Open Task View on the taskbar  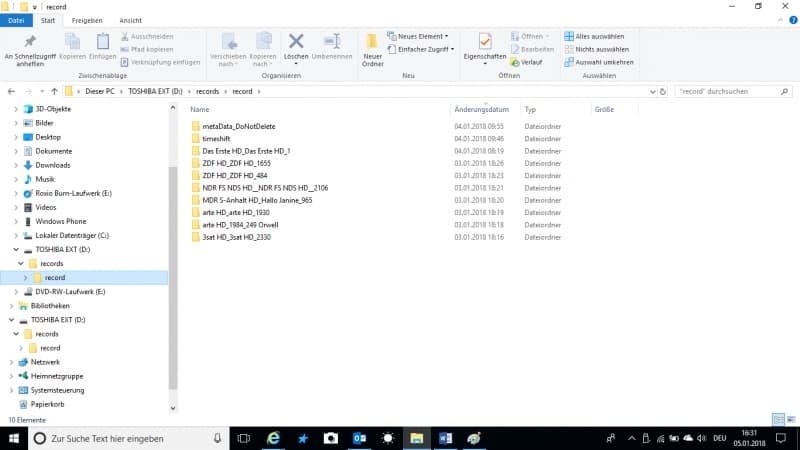244,438
